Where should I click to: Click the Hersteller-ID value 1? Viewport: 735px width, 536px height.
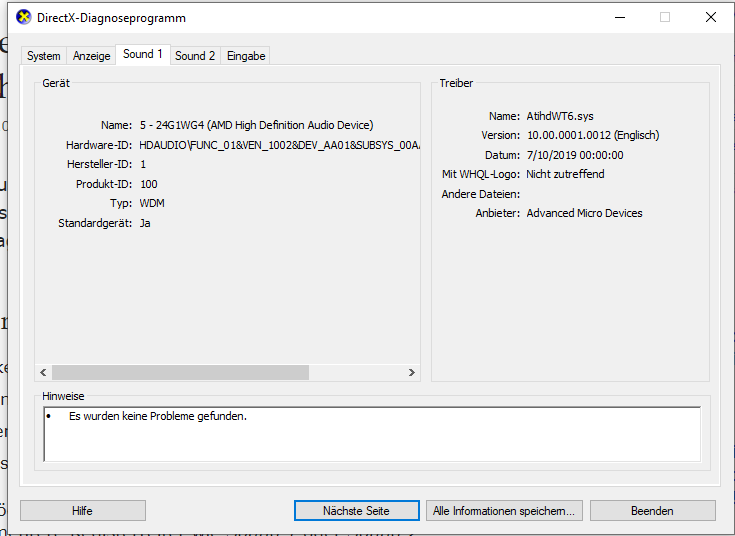point(143,165)
